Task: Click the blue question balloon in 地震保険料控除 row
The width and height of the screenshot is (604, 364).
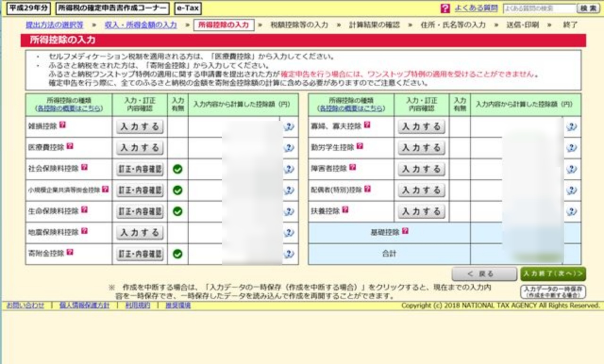Action: pyautogui.click(x=289, y=232)
